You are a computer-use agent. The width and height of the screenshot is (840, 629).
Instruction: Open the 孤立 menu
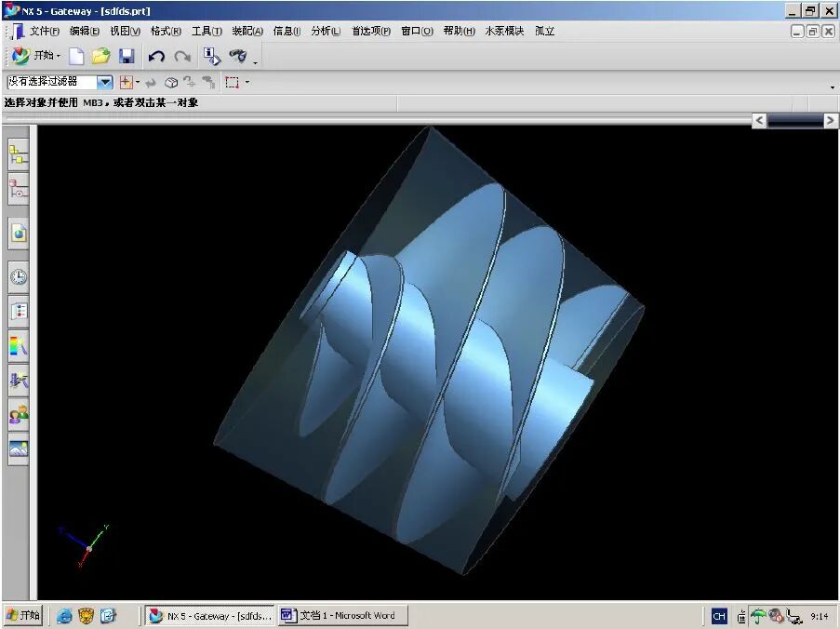click(x=545, y=31)
